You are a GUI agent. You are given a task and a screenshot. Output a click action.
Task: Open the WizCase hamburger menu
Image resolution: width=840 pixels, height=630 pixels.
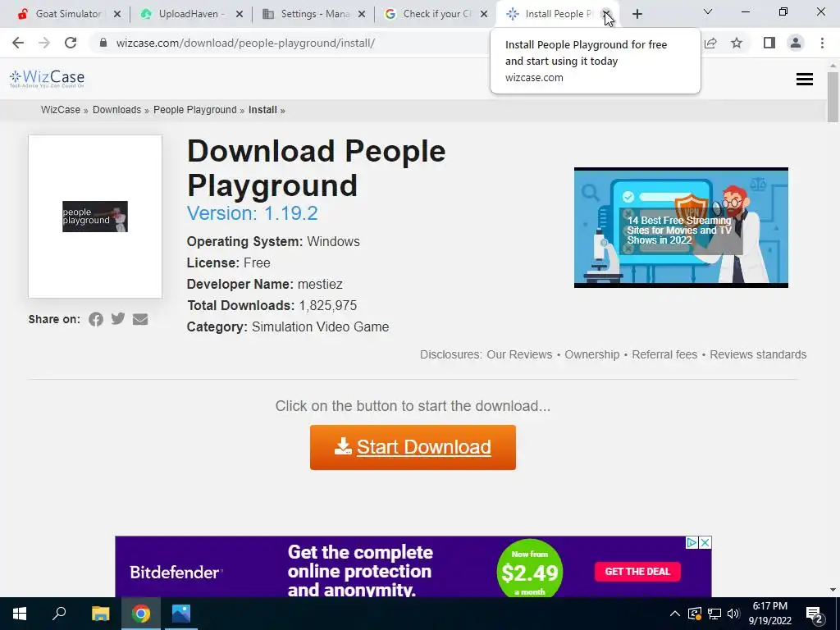[804, 80]
